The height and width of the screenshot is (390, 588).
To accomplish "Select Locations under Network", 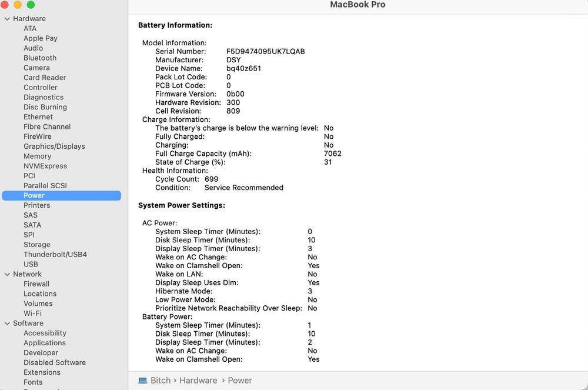I will tap(40, 294).
